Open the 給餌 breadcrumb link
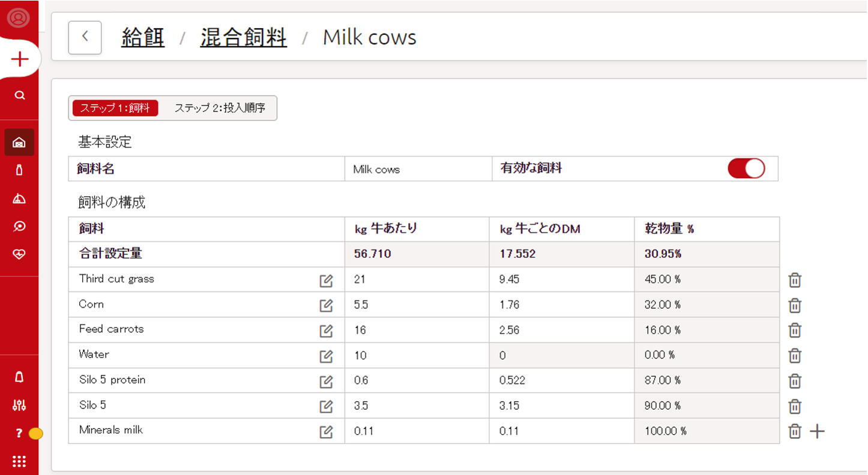This screenshot has height=475, width=868. coord(143,37)
